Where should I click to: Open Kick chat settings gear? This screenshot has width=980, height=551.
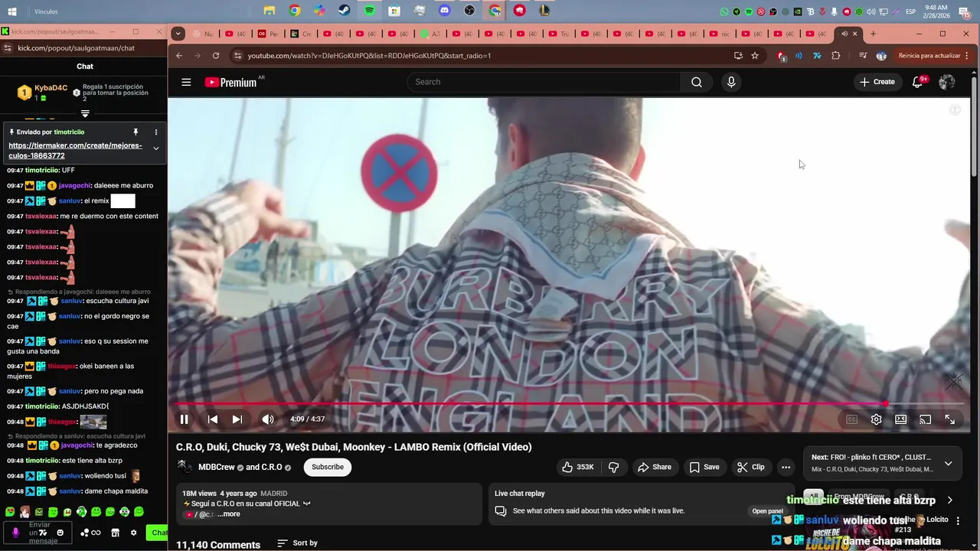pyautogui.click(x=133, y=533)
